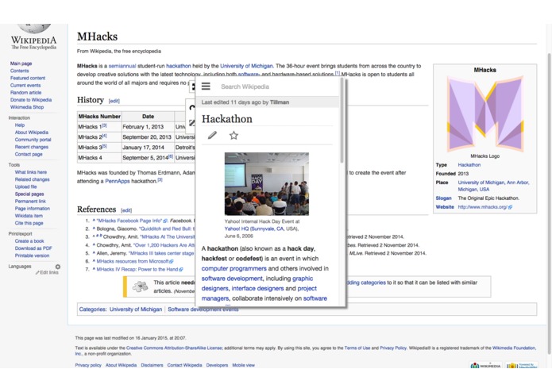Click the Wikipedia globe logo

34,29
